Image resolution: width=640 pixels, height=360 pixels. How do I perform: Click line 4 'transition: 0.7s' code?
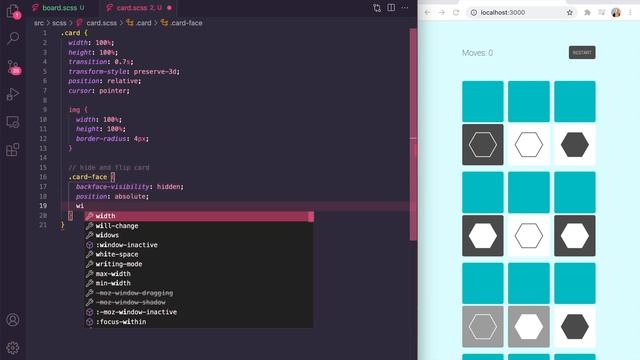101,62
